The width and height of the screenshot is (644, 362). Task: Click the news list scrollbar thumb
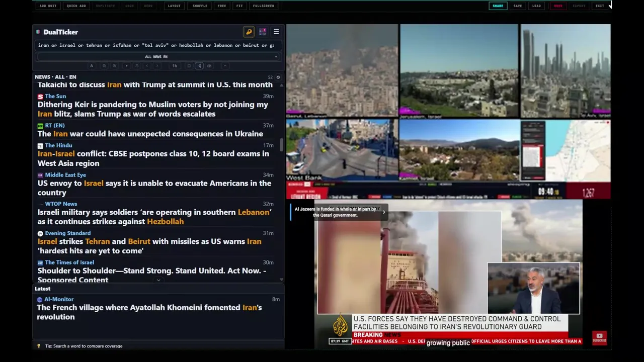tap(281, 144)
